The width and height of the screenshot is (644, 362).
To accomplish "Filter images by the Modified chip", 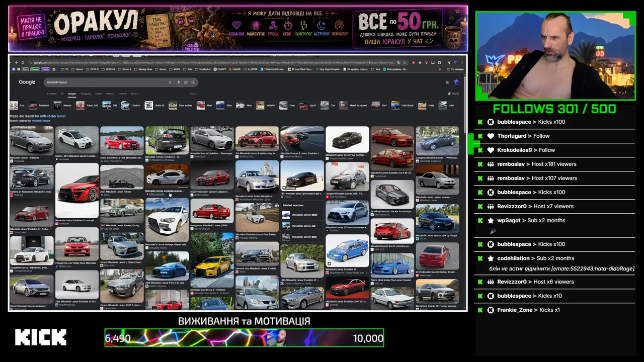I will 39,106.
